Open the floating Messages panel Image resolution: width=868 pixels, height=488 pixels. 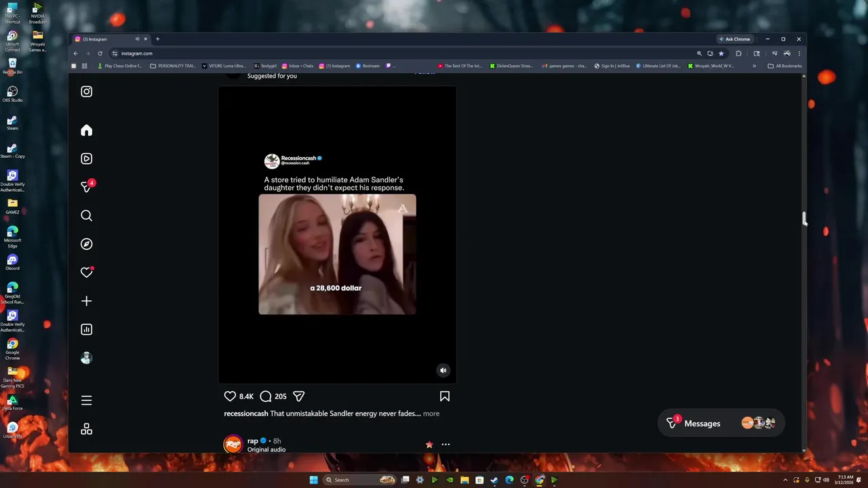[721, 423]
